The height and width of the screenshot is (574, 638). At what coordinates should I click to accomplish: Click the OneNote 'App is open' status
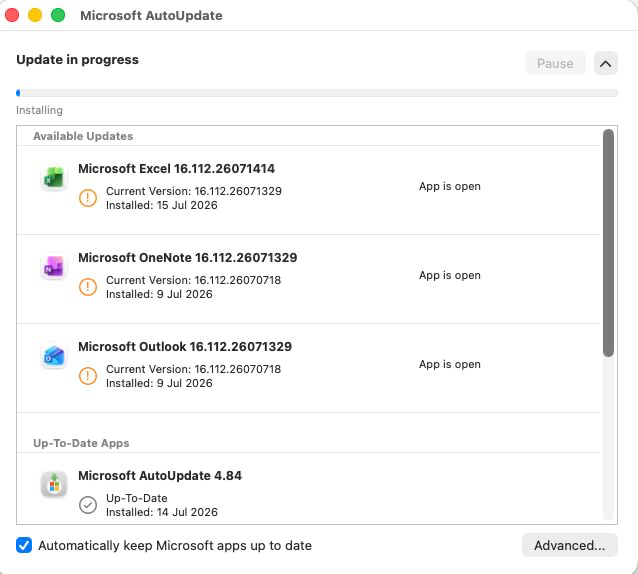pos(450,275)
